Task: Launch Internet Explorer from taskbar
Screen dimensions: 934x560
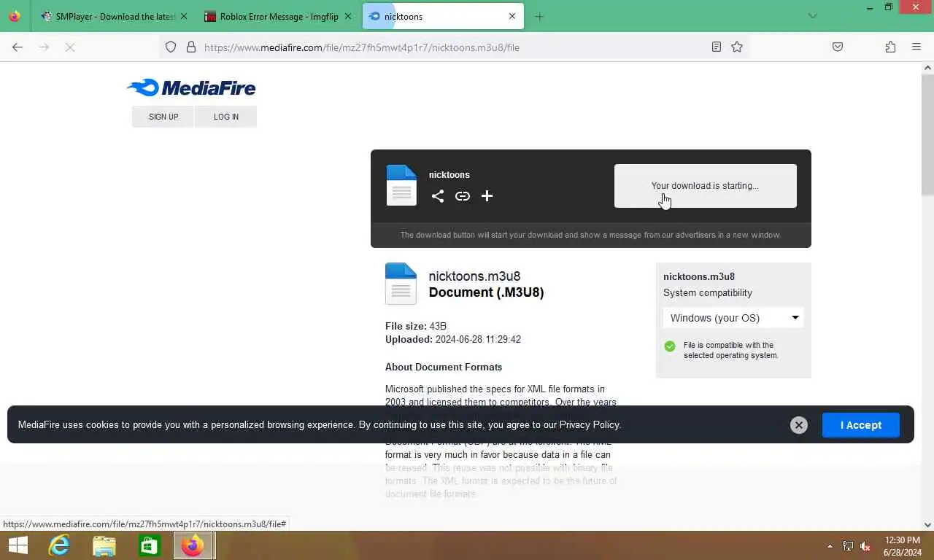Action: click(x=59, y=545)
